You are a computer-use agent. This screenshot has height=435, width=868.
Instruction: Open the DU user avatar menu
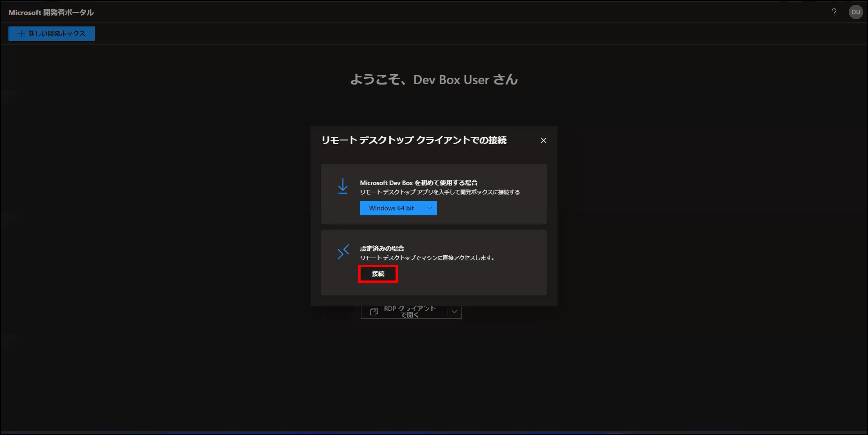[x=855, y=12]
